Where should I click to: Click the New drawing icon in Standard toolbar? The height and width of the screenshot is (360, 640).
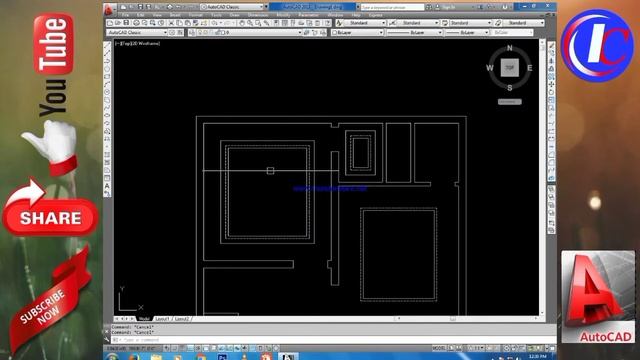click(110, 23)
